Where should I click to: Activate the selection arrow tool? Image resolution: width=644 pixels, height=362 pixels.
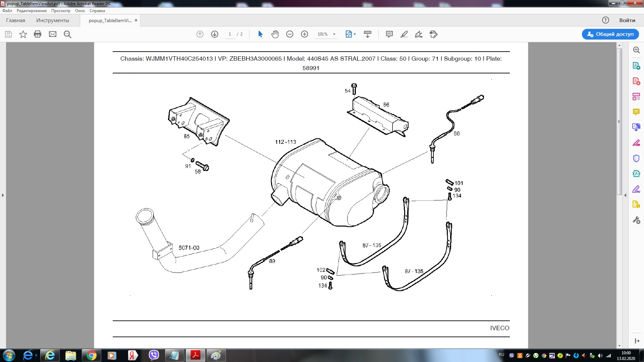[x=260, y=34]
